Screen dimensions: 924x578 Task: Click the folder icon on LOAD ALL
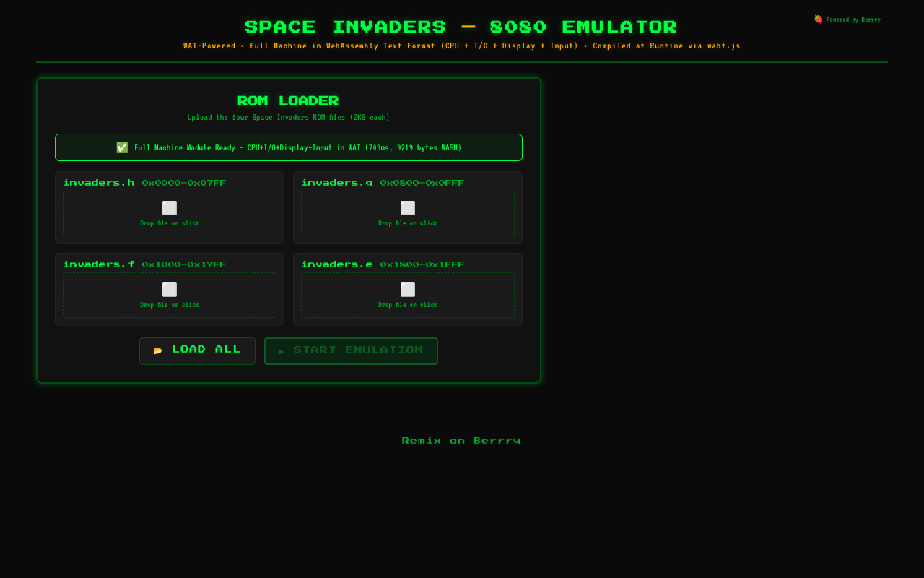(x=158, y=350)
